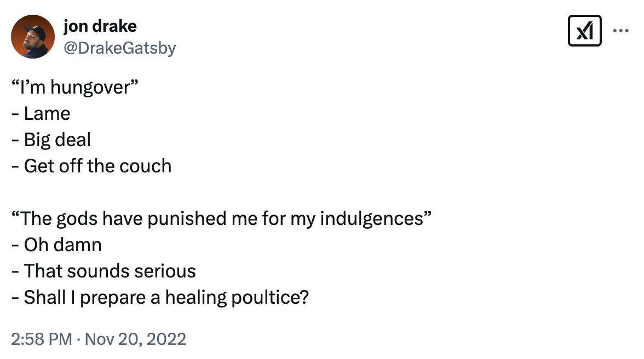Click the '- Oh damn' line
The image size is (644, 359).
click(57, 245)
